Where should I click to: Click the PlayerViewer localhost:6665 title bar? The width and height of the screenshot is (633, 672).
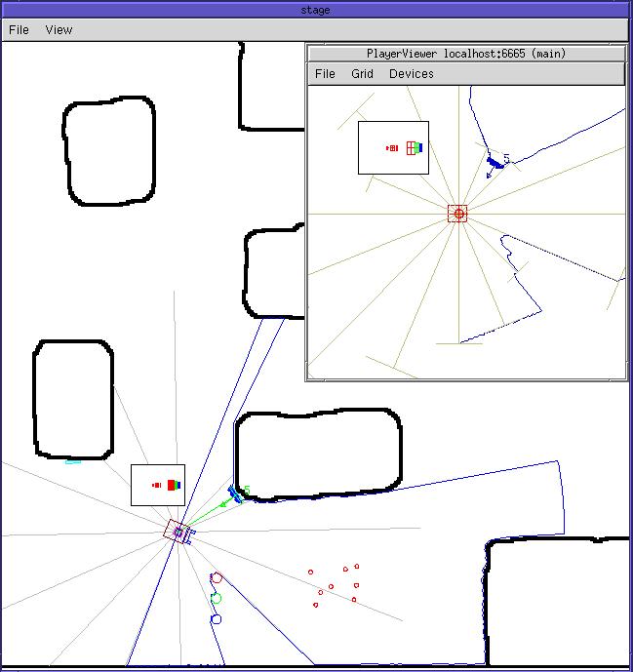(x=465, y=54)
